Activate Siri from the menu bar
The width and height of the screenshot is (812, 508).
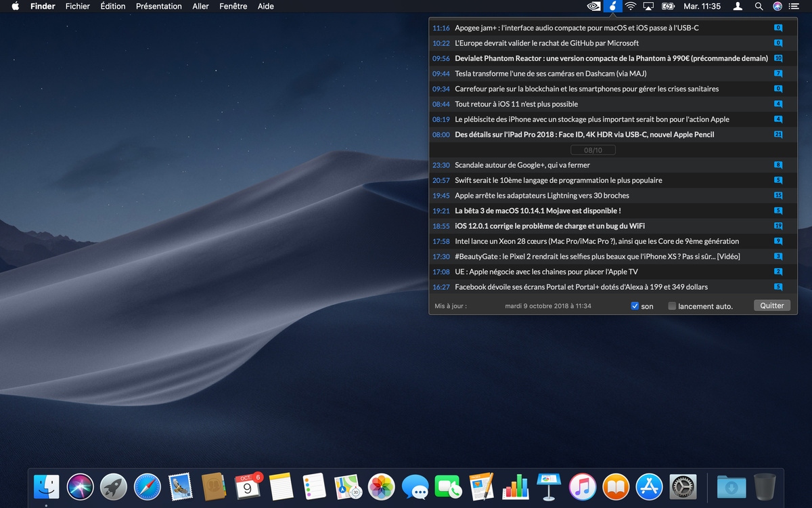click(777, 6)
